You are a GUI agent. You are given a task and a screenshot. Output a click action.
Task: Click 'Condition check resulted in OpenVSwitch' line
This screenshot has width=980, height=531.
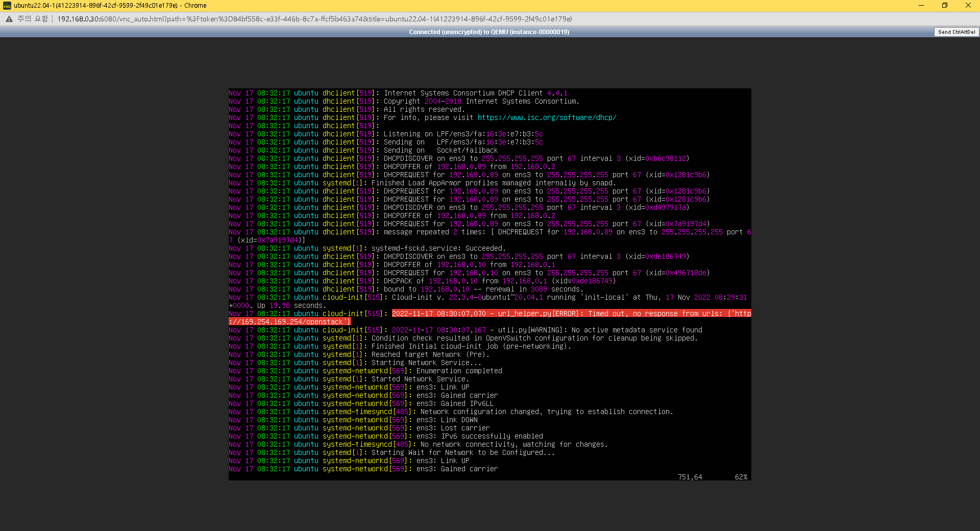pyautogui.click(x=463, y=338)
